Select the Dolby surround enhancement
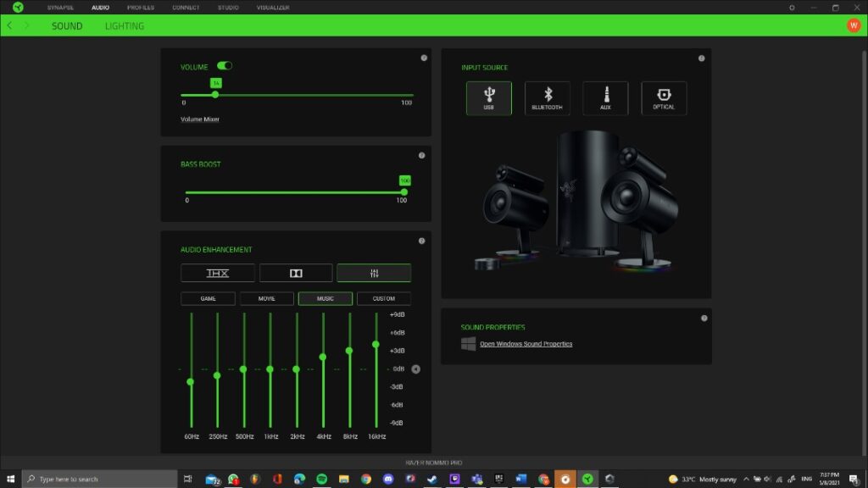 pyautogui.click(x=295, y=273)
